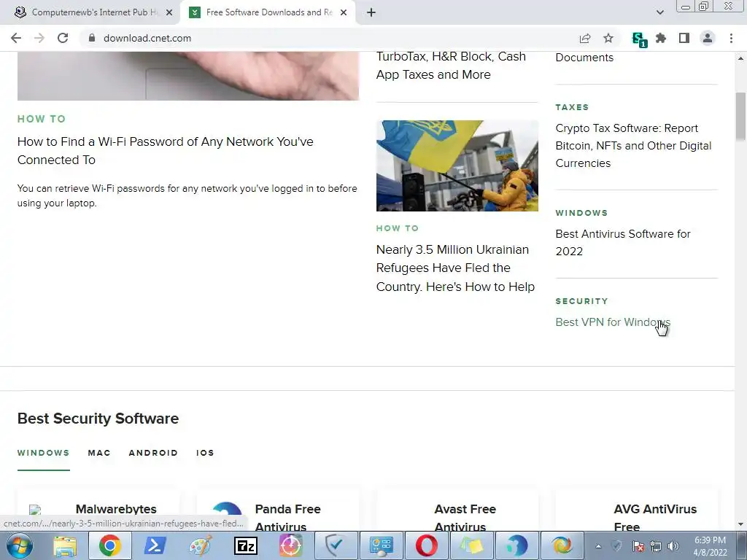747x560 pixels.
Task: Select the WINDOWS platform tab
Action: point(43,453)
